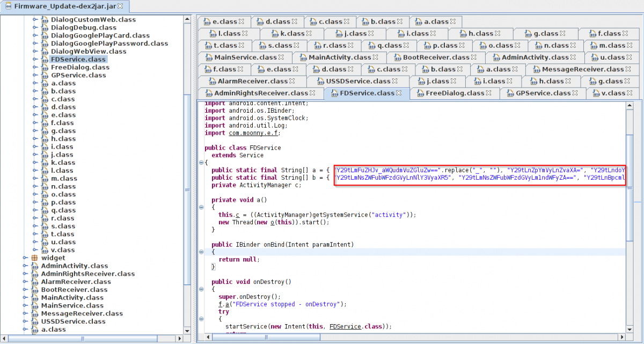
Task: Click the widget package icon in tree
Action: point(35,258)
